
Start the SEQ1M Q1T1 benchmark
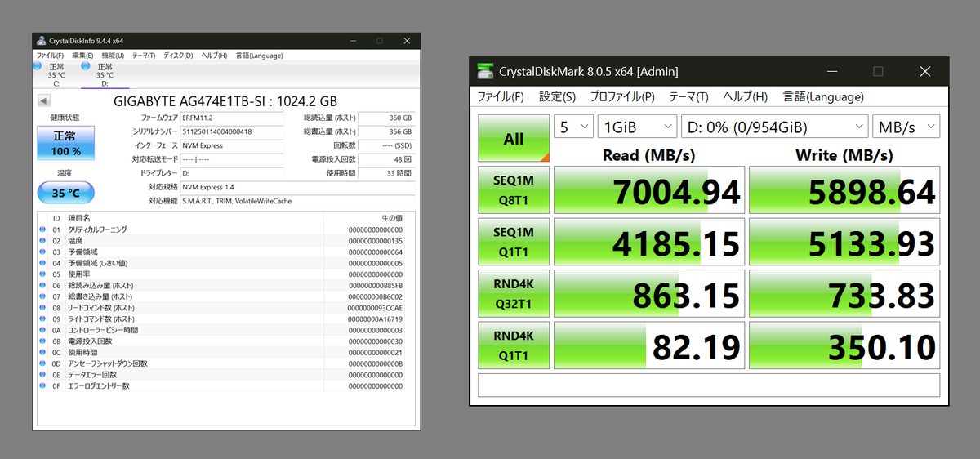click(514, 243)
